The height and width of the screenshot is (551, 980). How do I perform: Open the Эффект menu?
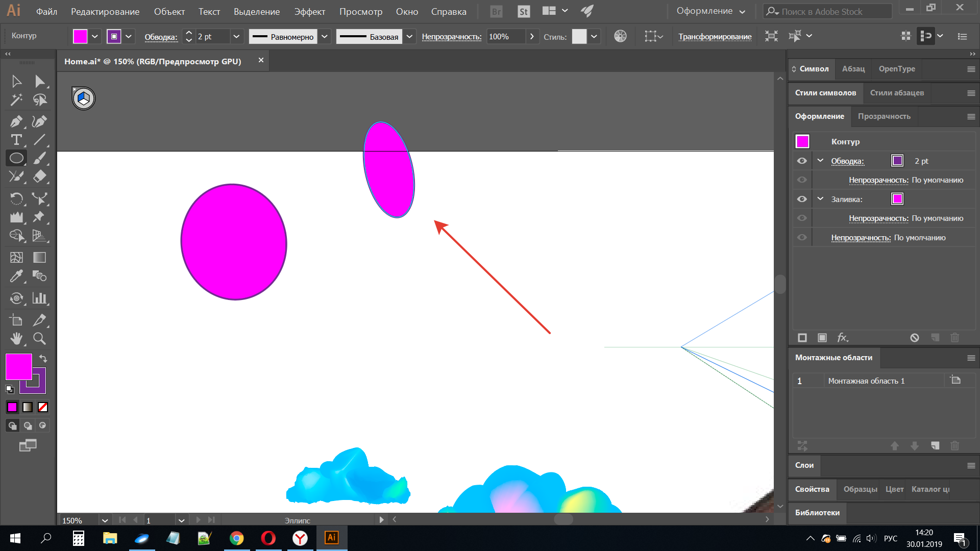click(x=309, y=11)
